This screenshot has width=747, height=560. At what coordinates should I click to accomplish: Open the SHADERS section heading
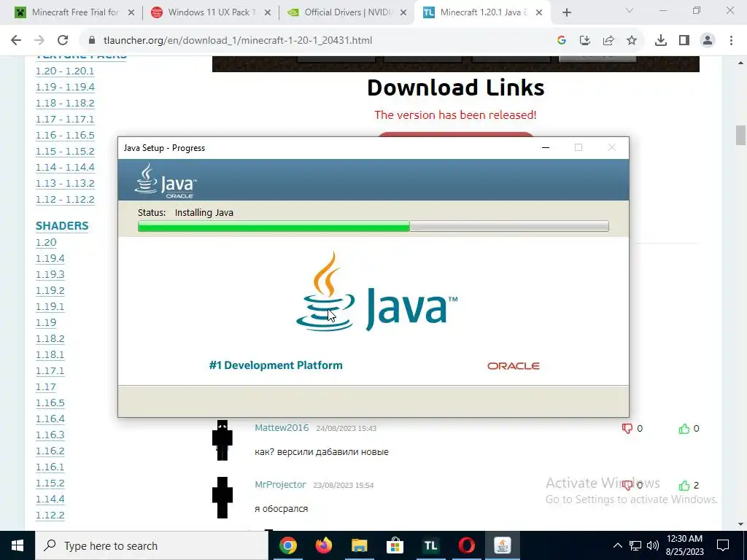(62, 226)
